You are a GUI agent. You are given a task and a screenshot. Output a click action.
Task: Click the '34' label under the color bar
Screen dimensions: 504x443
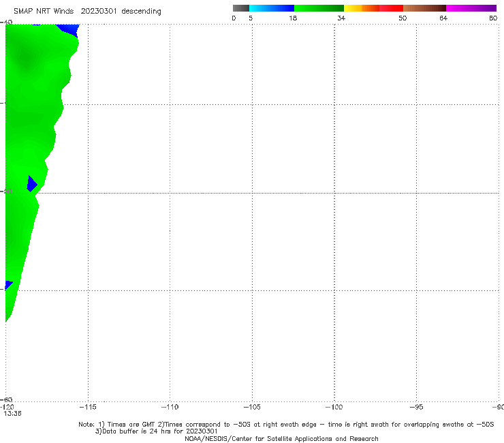(x=341, y=18)
